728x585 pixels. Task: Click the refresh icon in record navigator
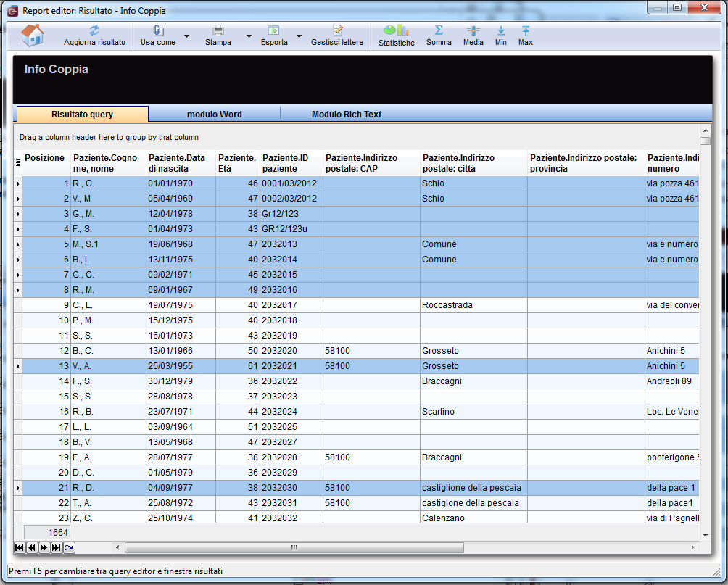click(x=69, y=548)
